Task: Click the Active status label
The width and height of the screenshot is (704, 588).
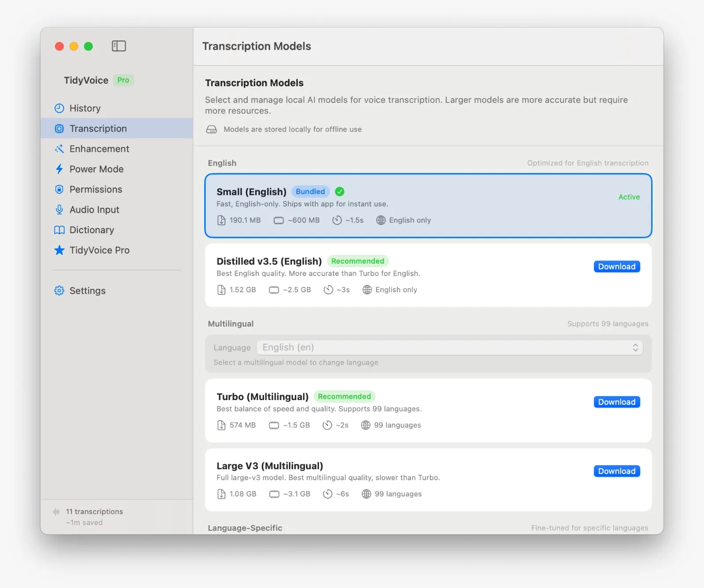Action: click(629, 197)
